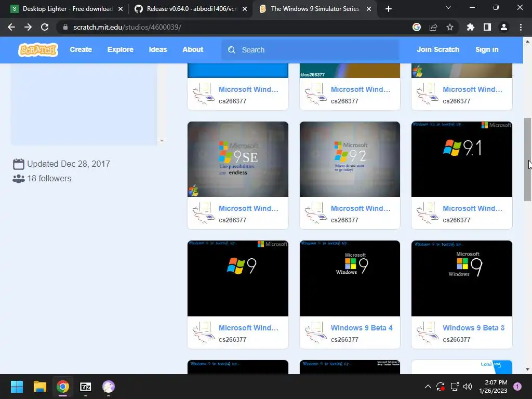
Task: Reload the current page
Action: coord(45,27)
